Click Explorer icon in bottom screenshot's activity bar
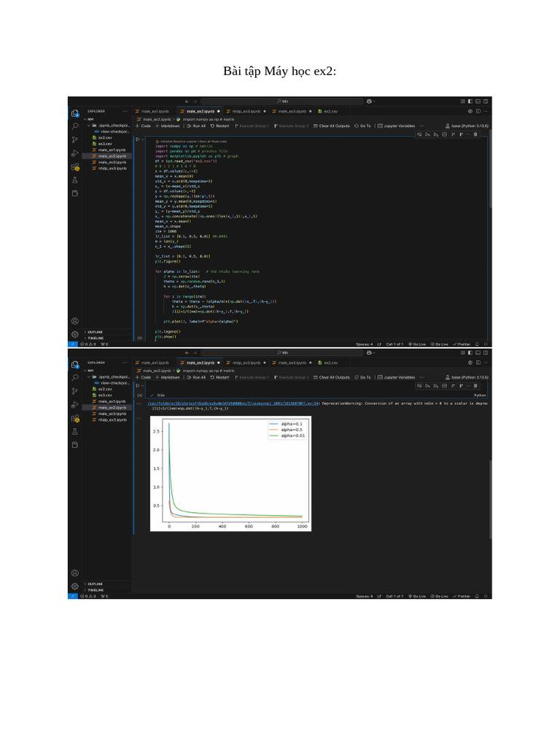560x747 pixels. (75, 365)
